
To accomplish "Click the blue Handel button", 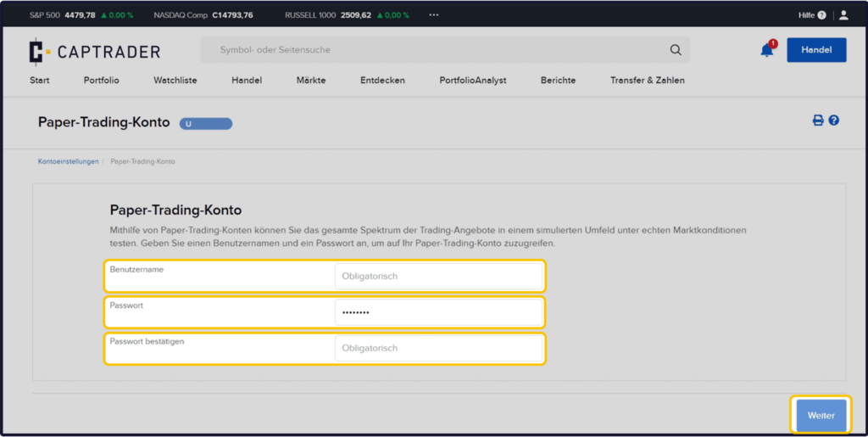I will (816, 50).
